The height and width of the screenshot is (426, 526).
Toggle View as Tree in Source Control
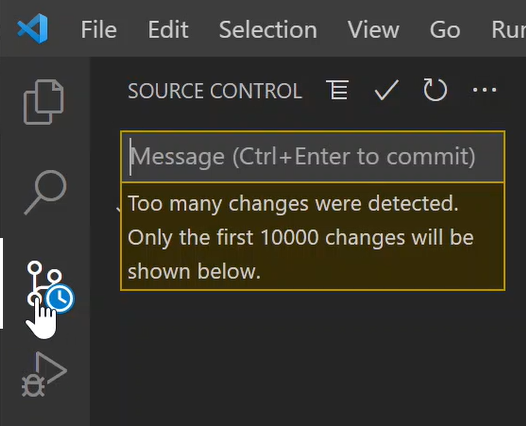pyautogui.click(x=337, y=90)
